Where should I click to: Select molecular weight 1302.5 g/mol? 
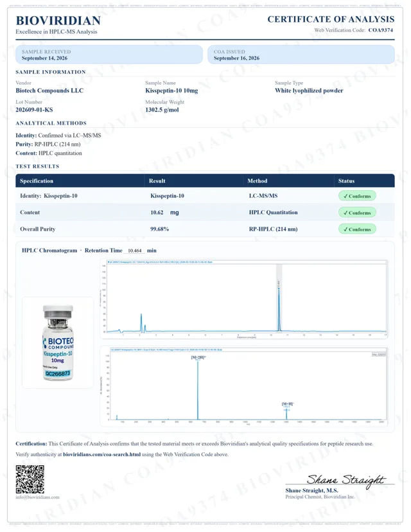click(x=162, y=110)
